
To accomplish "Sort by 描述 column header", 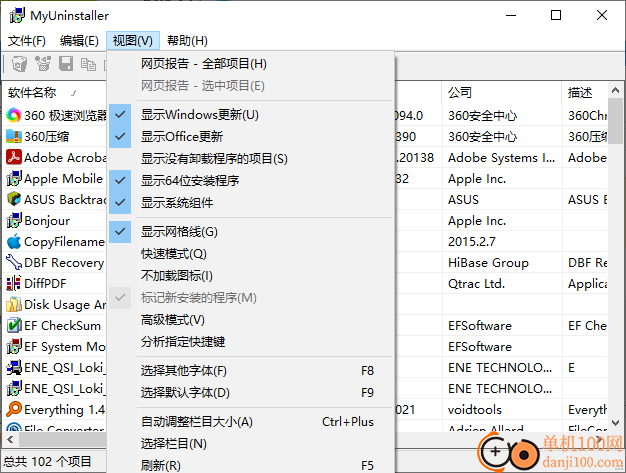I will (584, 93).
